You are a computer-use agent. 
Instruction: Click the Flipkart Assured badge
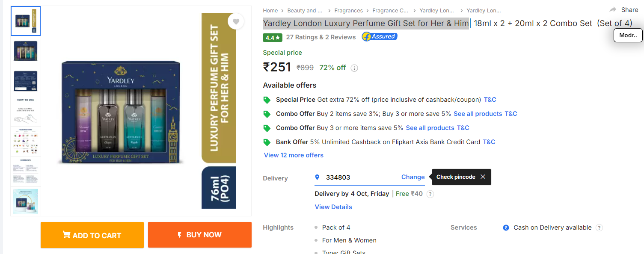380,37
